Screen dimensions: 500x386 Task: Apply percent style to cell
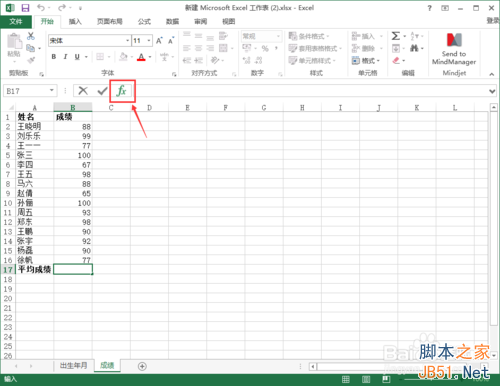pyautogui.click(x=265, y=49)
